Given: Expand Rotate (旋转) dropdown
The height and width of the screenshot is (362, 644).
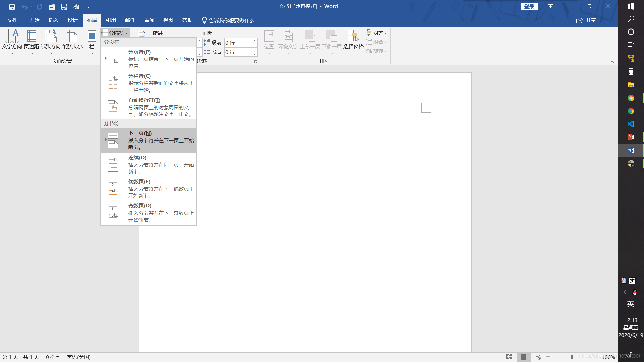Looking at the screenshot, I should pos(377,51).
